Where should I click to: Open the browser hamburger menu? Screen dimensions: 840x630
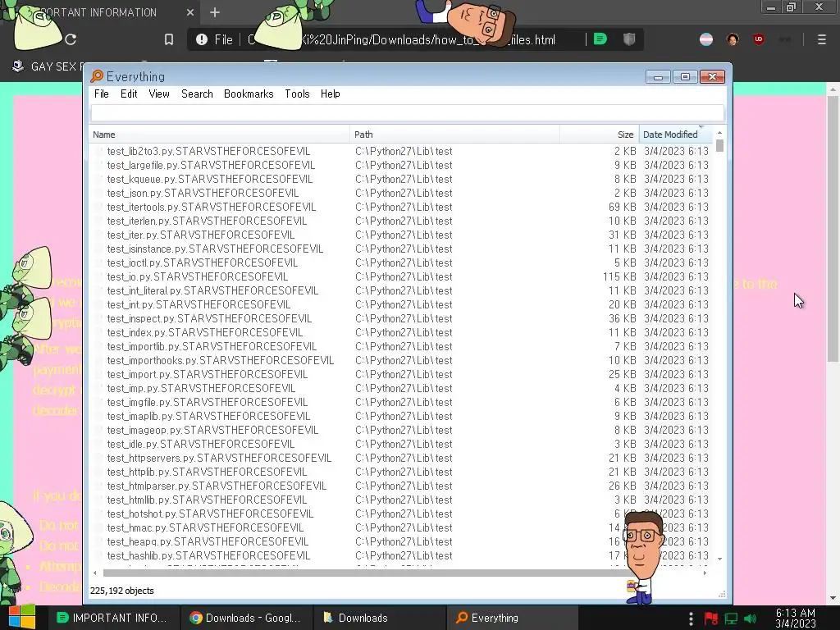[821, 39]
